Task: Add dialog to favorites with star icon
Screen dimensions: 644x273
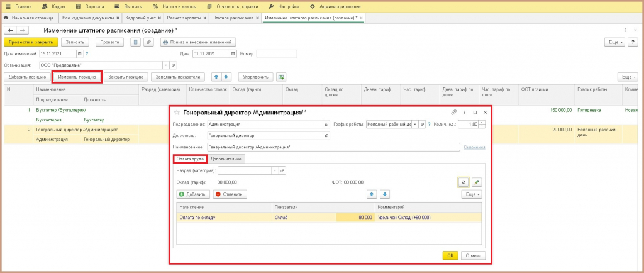Action: [177, 113]
